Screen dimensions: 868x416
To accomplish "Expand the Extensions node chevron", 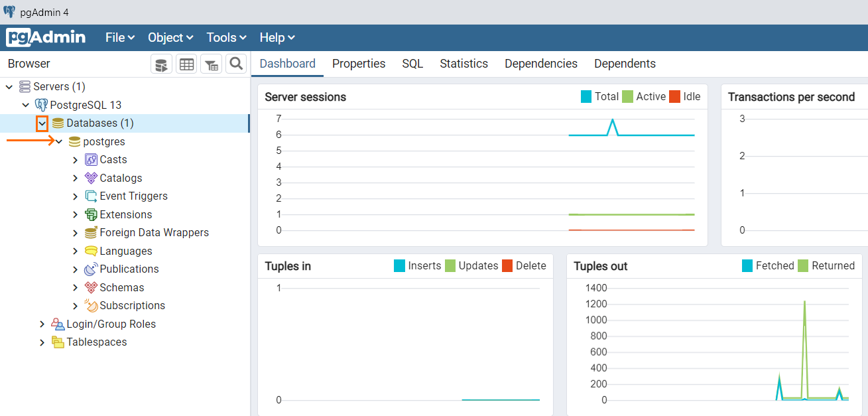I will coord(75,214).
